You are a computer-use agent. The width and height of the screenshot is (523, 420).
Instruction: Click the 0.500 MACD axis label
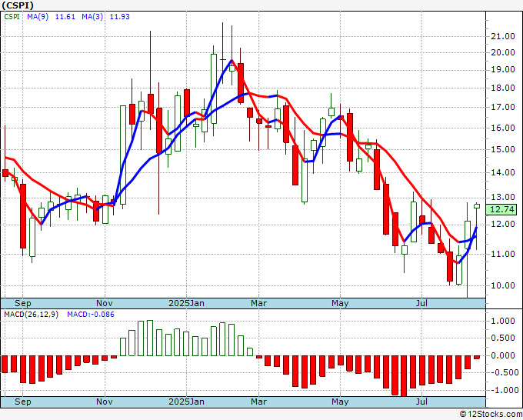(503, 338)
